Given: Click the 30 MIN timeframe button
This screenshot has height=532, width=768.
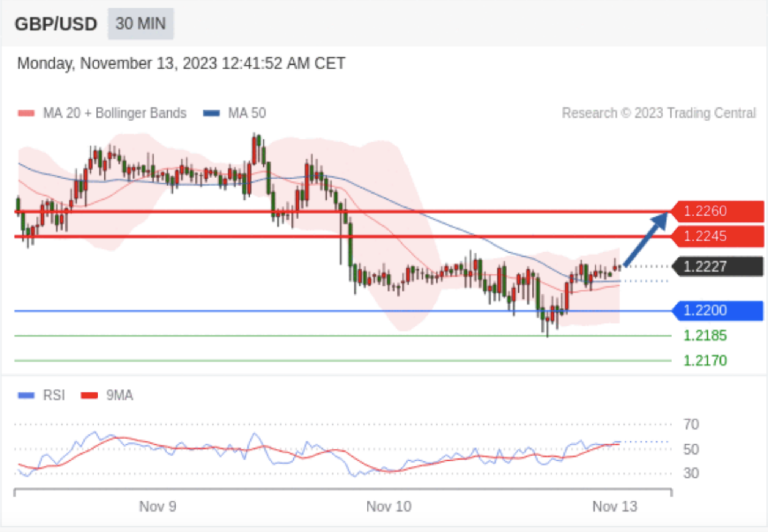Looking at the screenshot, I should [140, 24].
